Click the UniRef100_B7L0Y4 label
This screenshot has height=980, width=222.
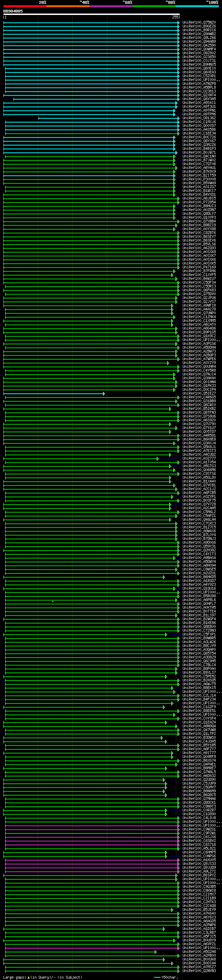[x=199, y=535]
